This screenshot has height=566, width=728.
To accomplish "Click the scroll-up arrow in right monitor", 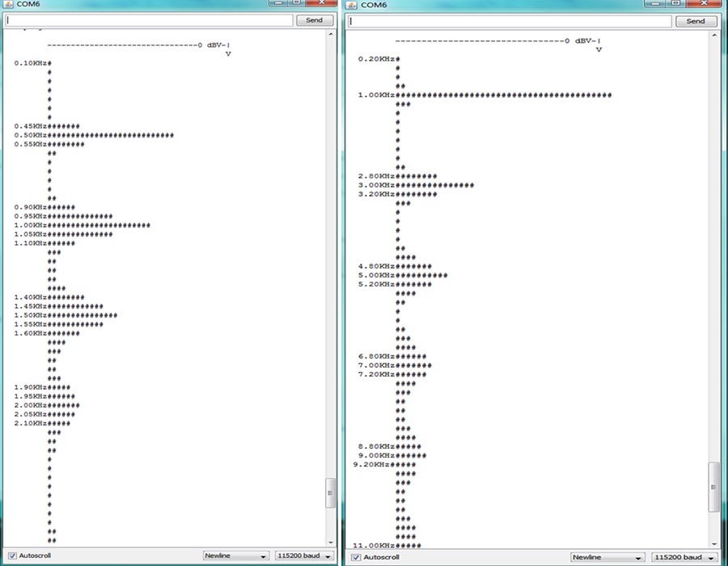I will (x=714, y=36).
